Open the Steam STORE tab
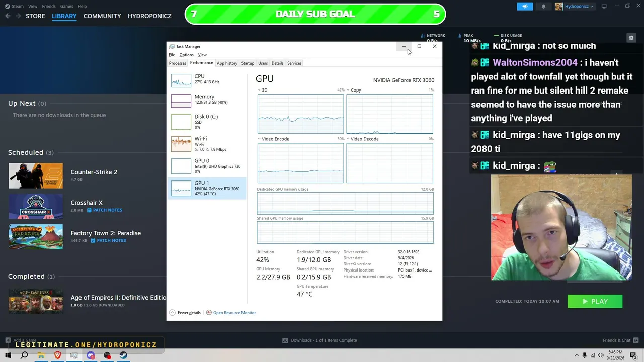The width and height of the screenshot is (644, 362). 35,16
